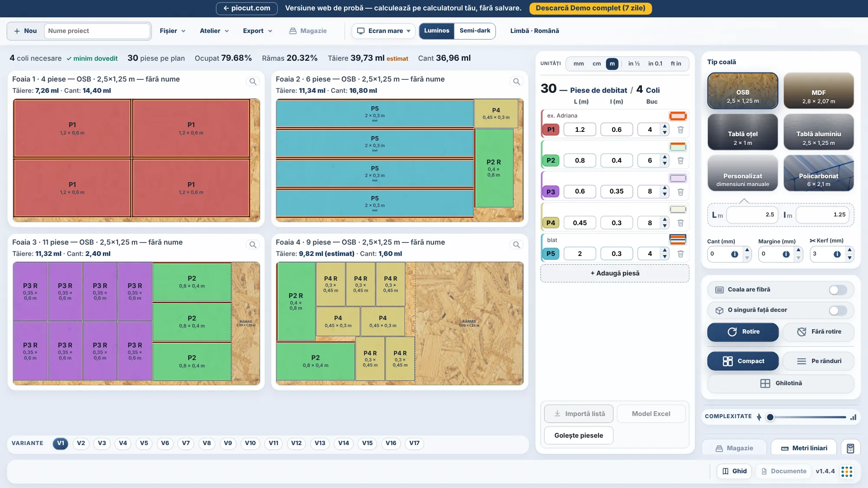Zoom into Foaia 1 with magnifier icon
The width and height of the screenshot is (868, 488).
[x=253, y=82]
